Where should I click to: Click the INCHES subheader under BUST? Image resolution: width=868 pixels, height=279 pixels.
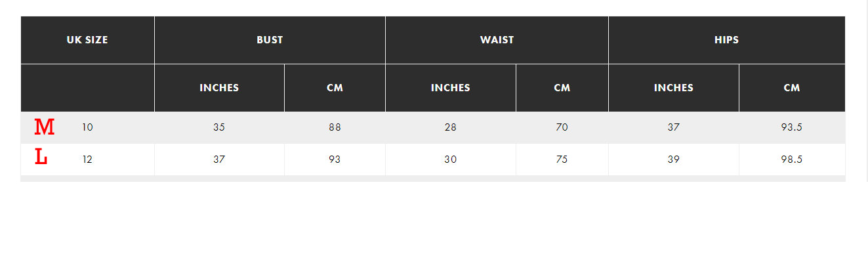[x=219, y=88]
